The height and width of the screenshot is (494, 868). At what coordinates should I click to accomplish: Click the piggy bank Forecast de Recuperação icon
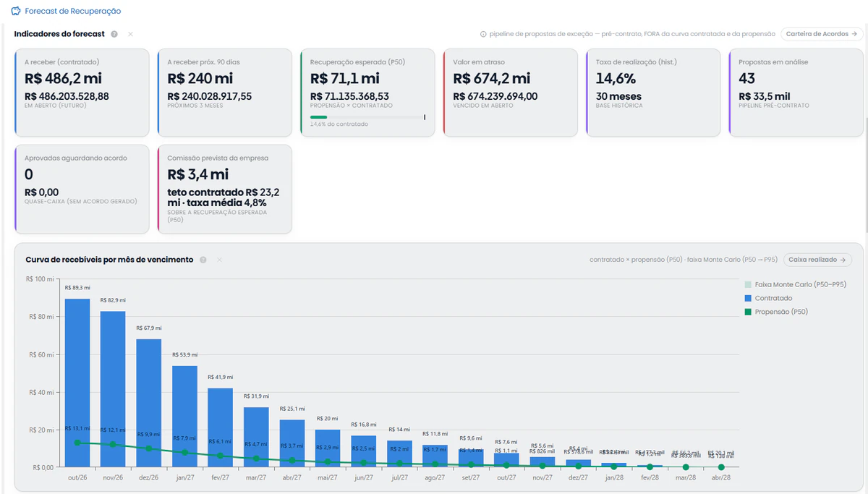pos(16,12)
